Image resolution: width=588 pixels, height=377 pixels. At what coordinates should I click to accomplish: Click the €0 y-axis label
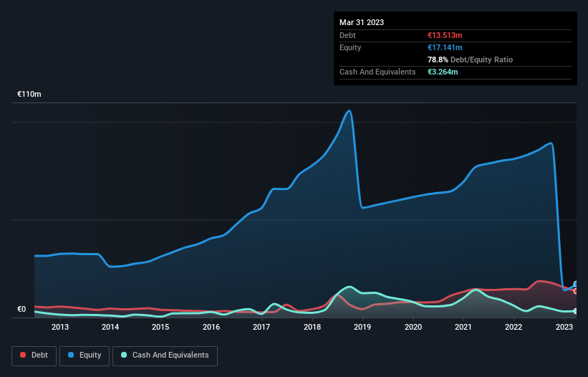(21, 309)
